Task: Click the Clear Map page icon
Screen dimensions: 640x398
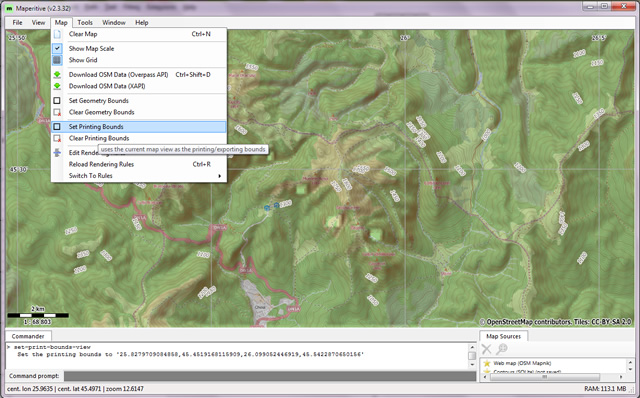Action: point(57,34)
